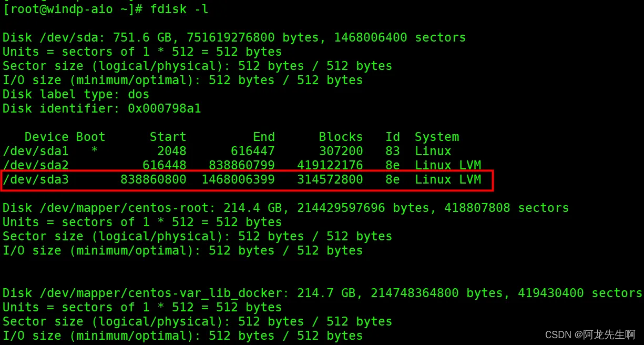Click the Disk label type: dos line
644x345 pixels.
point(76,95)
